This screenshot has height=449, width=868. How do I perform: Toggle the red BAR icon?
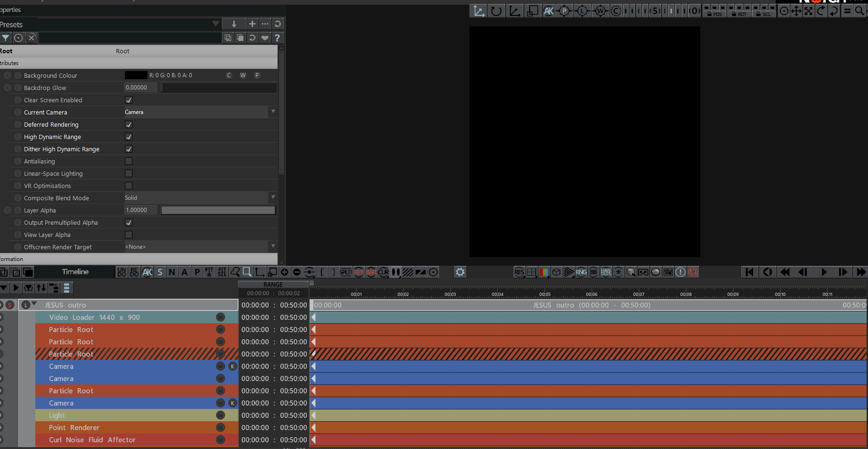coord(371,272)
